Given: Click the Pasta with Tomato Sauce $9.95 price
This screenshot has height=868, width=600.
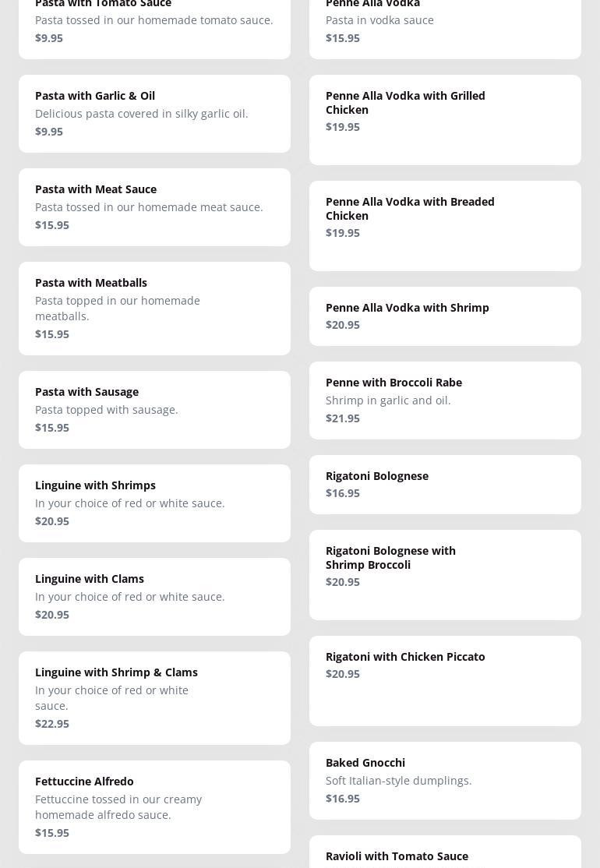Looking at the screenshot, I should coord(49,38).
